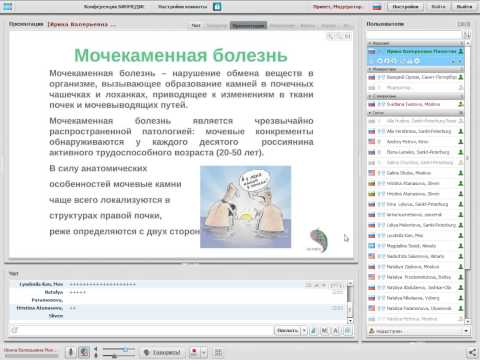Click the app logo icon in the top-left corner
This screenshot has width=480, height=360.
(x=7, y=6)
